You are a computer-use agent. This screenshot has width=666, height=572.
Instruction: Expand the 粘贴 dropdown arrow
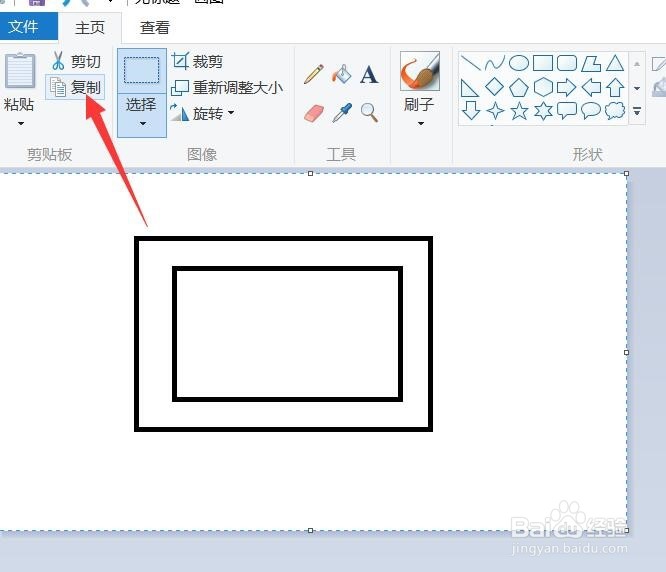click(x=20, y=124)
